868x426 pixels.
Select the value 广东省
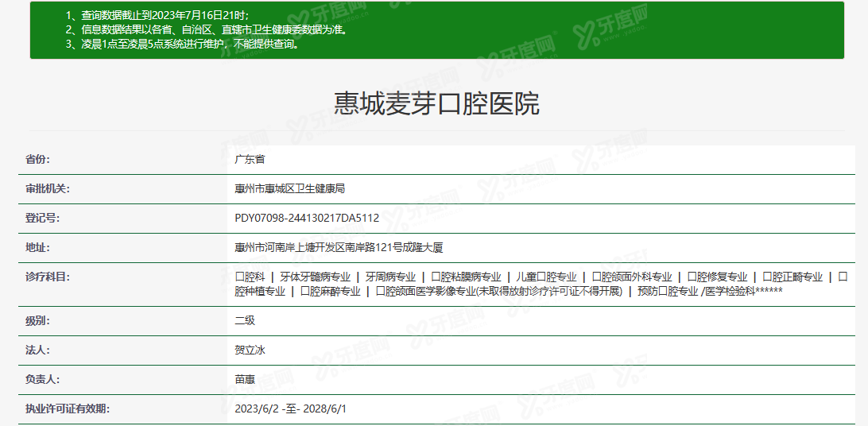tap(250, 159)
